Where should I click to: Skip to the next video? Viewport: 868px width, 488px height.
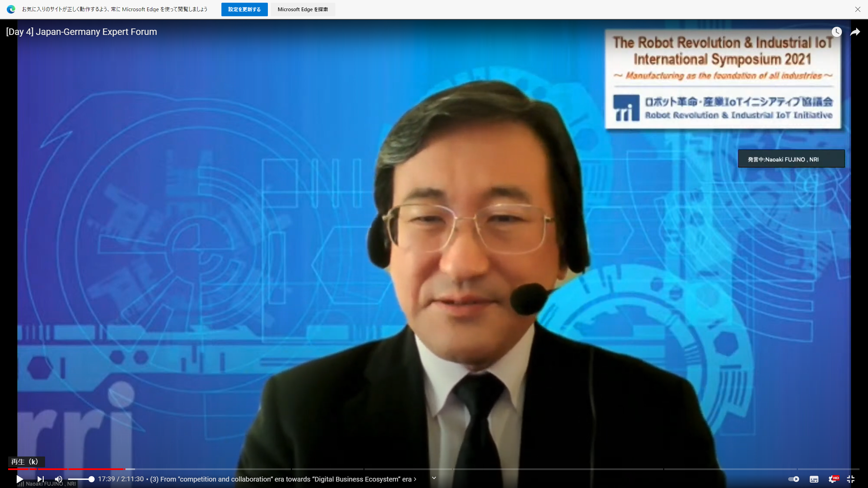click(x=40, y=479)
